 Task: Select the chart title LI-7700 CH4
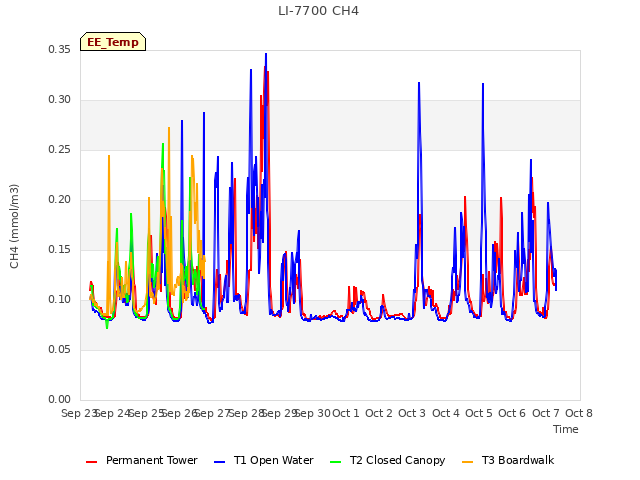pyautogui.click(x=318, y=11)
